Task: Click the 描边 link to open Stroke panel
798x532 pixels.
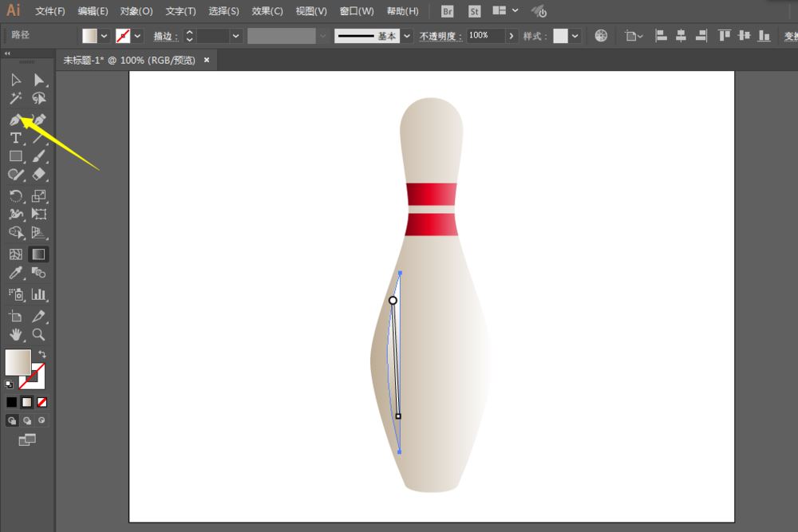Action: point(164,36)
